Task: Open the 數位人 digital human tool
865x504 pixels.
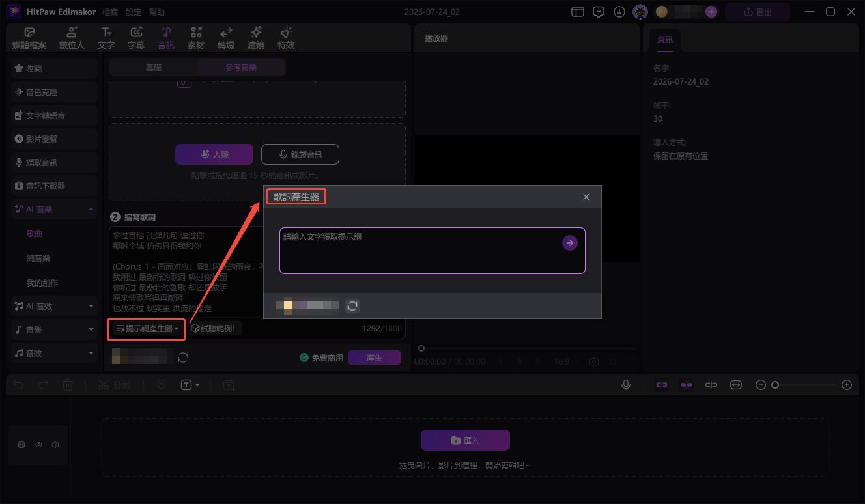Action: (x=72, y=38)
